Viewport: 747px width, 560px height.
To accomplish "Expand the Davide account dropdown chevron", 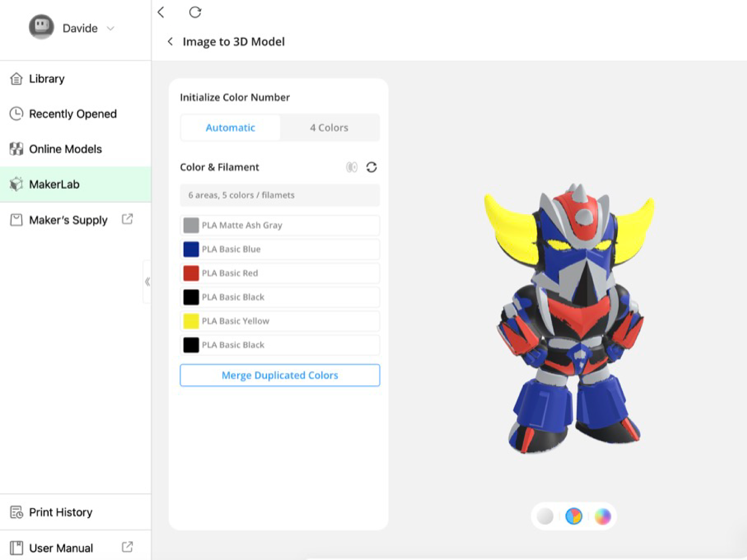I will click(x=110, y=28).
